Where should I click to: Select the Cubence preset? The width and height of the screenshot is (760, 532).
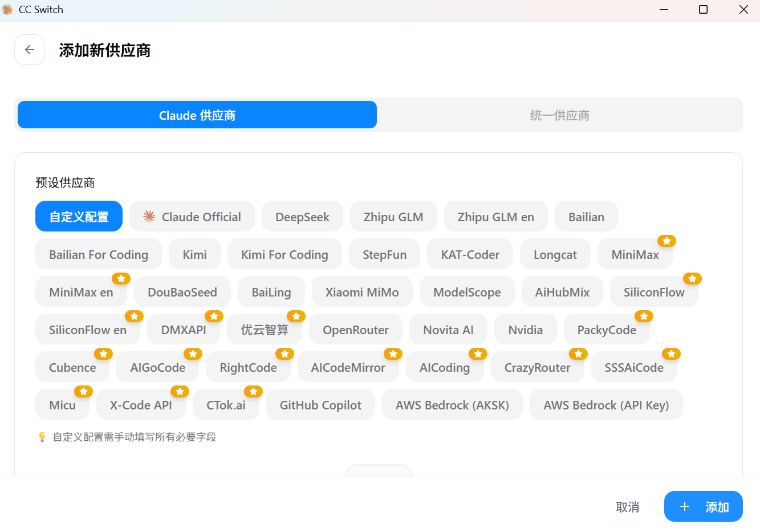coord(72,367)
